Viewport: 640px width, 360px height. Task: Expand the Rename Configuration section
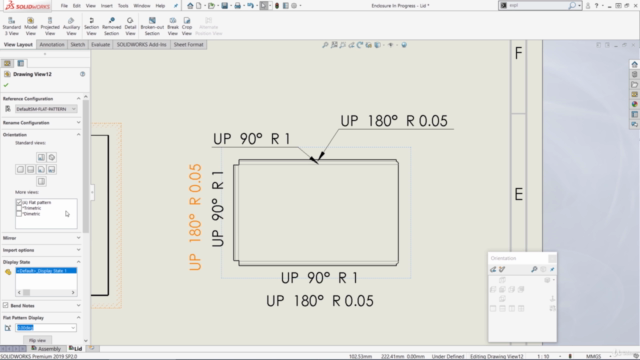click(x=78, y=122)
